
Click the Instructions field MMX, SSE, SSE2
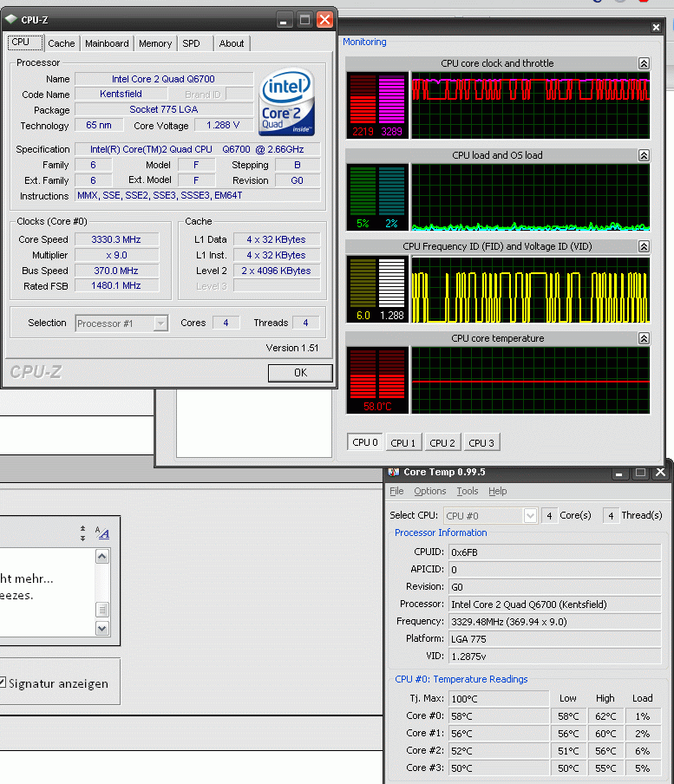point(198,195)
